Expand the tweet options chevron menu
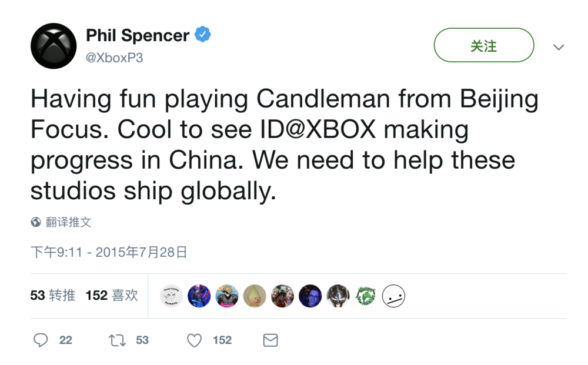The width and height of the screenshot is (588, 365). [559, 47]
